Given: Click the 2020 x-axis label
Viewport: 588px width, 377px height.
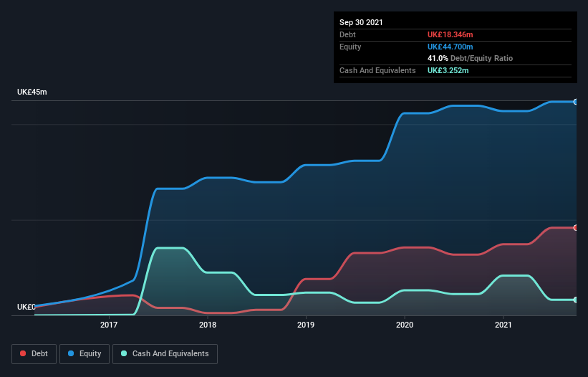Looking at the screenshot, I should [x=405, y=325].
